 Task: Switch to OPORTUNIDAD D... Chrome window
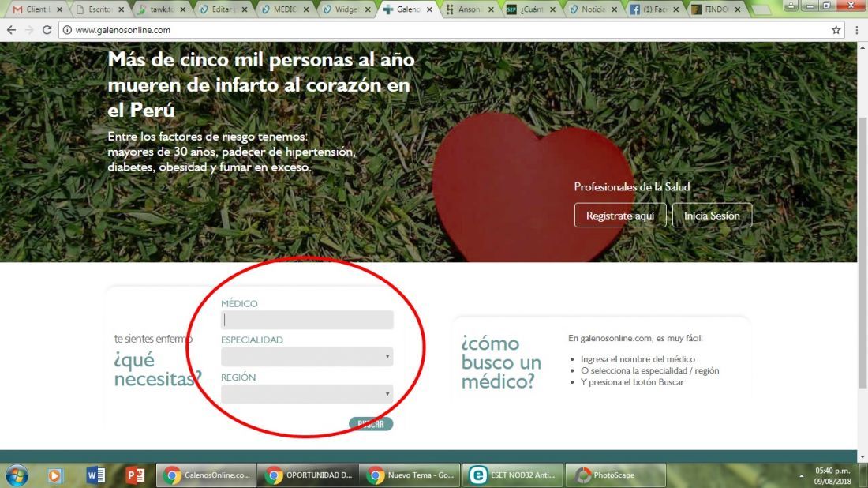(x=309, y=475)
